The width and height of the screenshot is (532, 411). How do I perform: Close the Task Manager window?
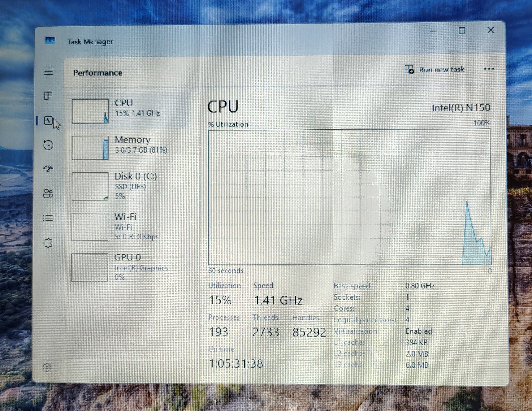491,30
